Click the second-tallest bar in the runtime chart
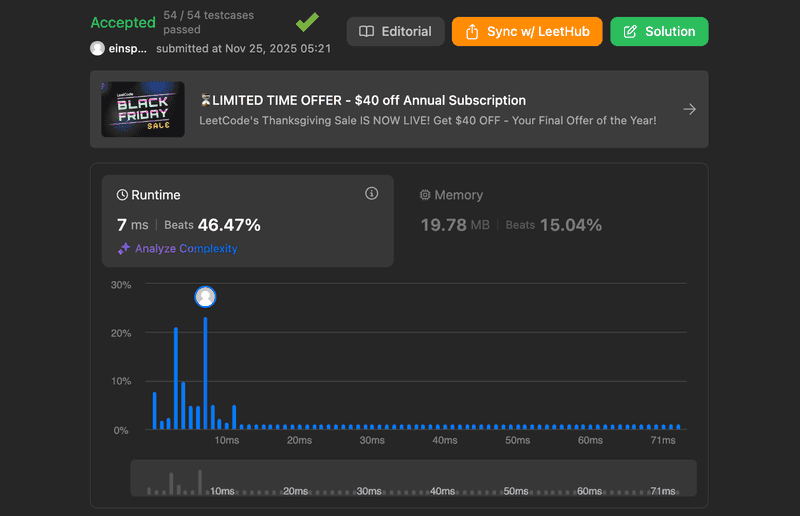This screenshot has width=800, height=516. (175, 377)
